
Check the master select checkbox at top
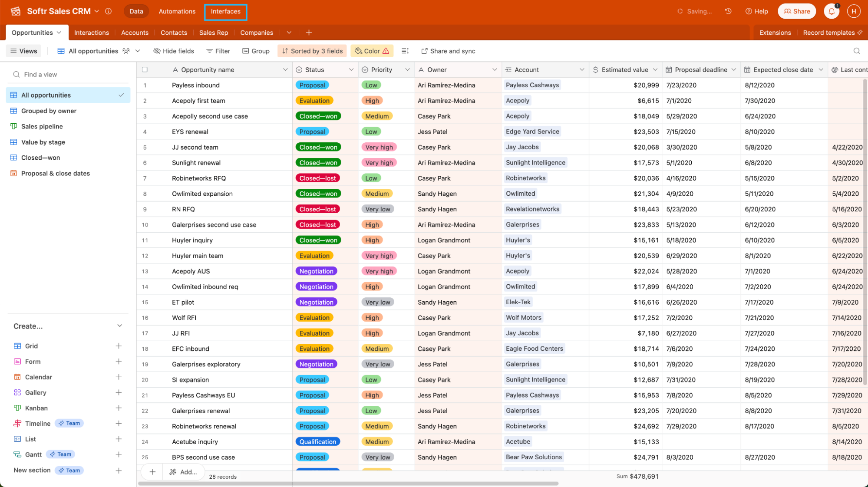click(144, 70)
